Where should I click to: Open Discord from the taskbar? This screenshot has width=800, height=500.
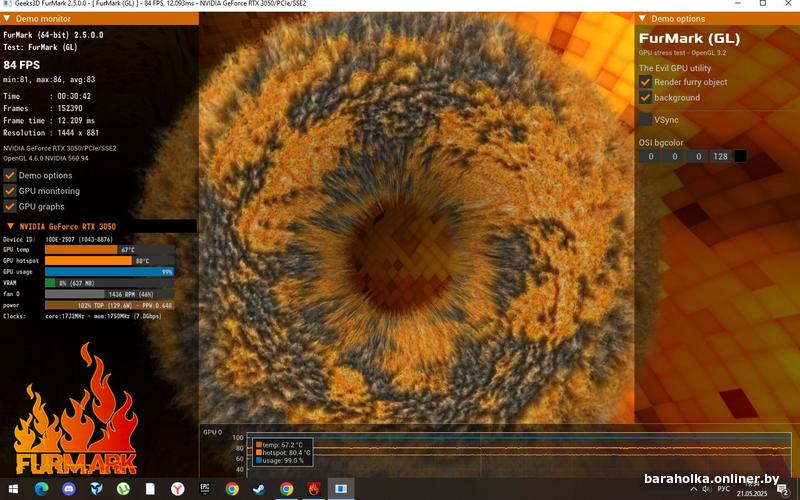point(69,489)
